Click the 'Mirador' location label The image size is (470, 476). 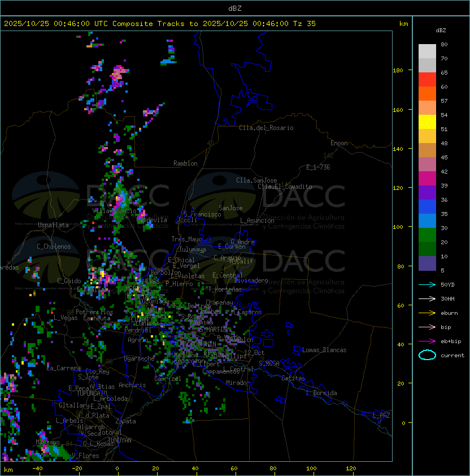point(238,383)
